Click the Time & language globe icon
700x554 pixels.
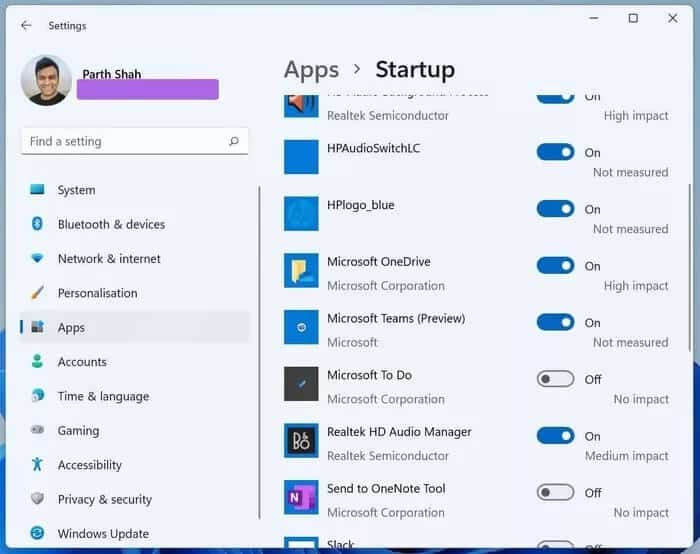click(38, 396)
